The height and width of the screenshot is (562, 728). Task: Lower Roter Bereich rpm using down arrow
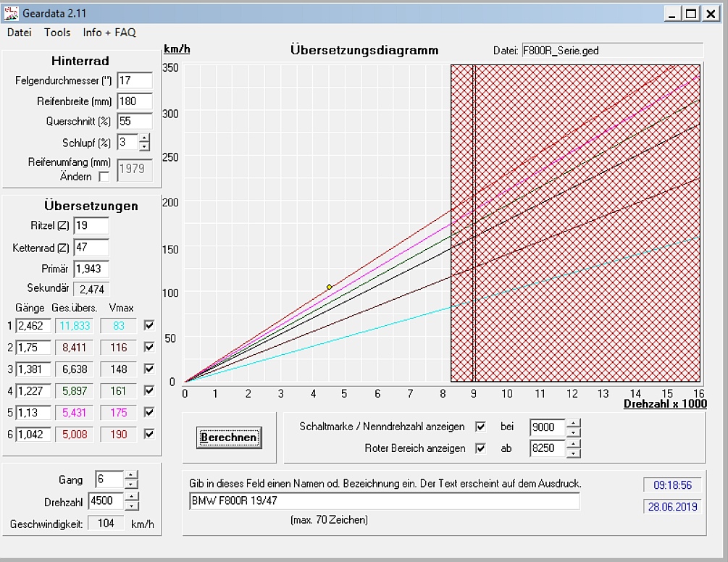[x=573, y=453]
